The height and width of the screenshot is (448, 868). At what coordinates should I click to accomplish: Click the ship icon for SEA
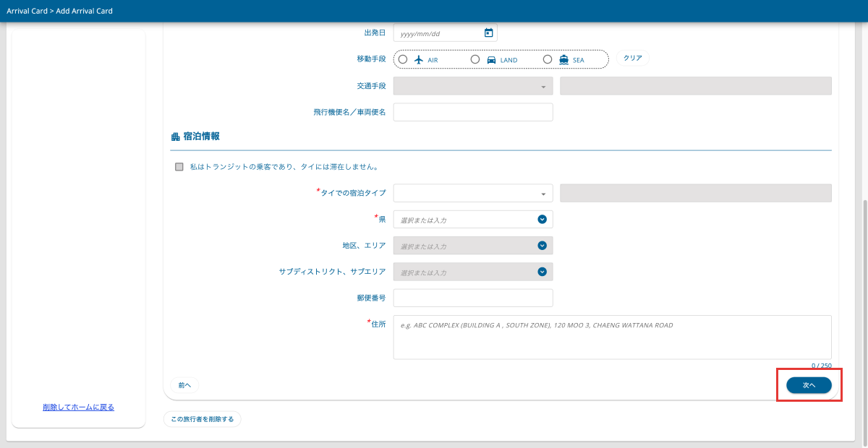click(x=563, y=59)
